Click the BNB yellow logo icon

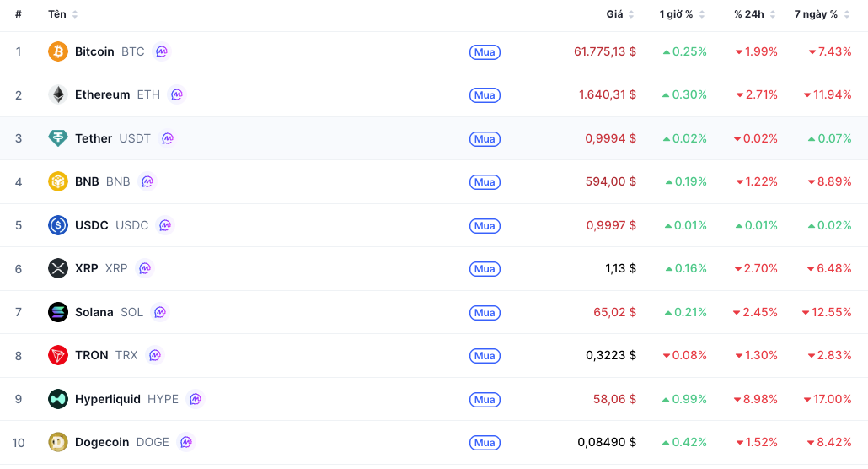(58, 181)
